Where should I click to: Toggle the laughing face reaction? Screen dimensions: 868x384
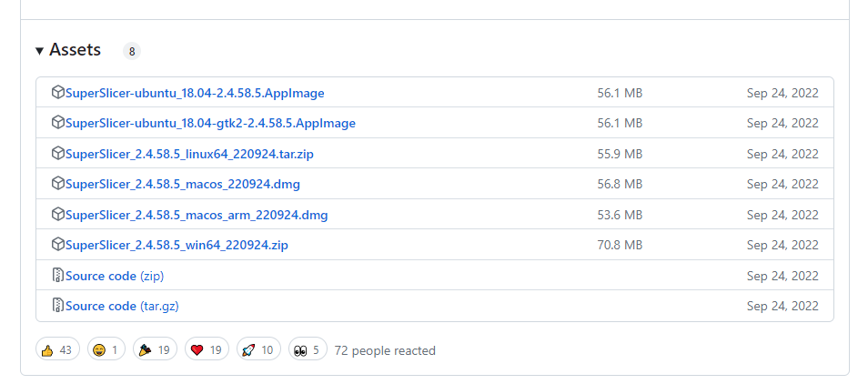pyautogui.click(x=106, y=349)
